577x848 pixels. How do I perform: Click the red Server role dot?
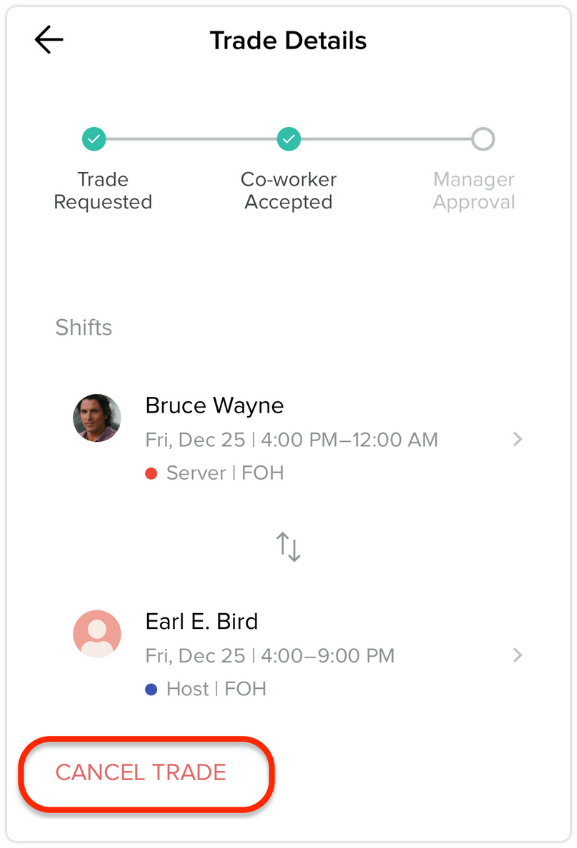151,474
